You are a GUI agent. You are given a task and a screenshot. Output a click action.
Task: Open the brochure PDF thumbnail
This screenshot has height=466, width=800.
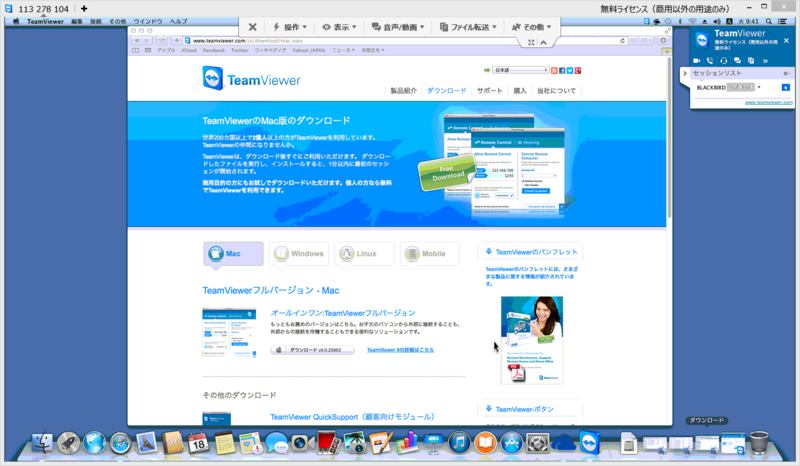pyautogui.click(x=532, y=340)
